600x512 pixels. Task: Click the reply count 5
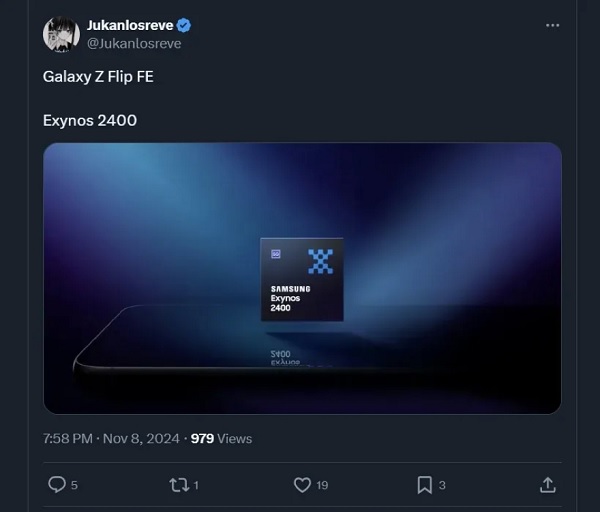[x=74, y=485]
